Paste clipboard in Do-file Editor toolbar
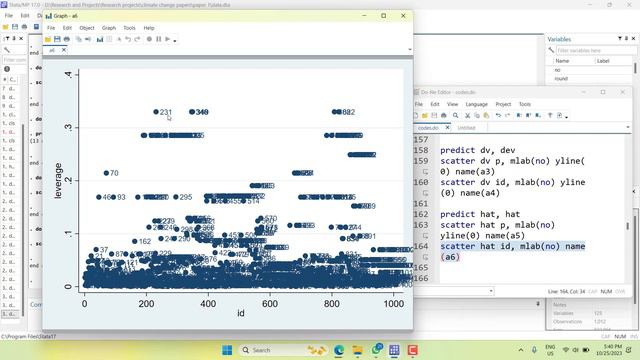640x360 pixels. (486, 116)
